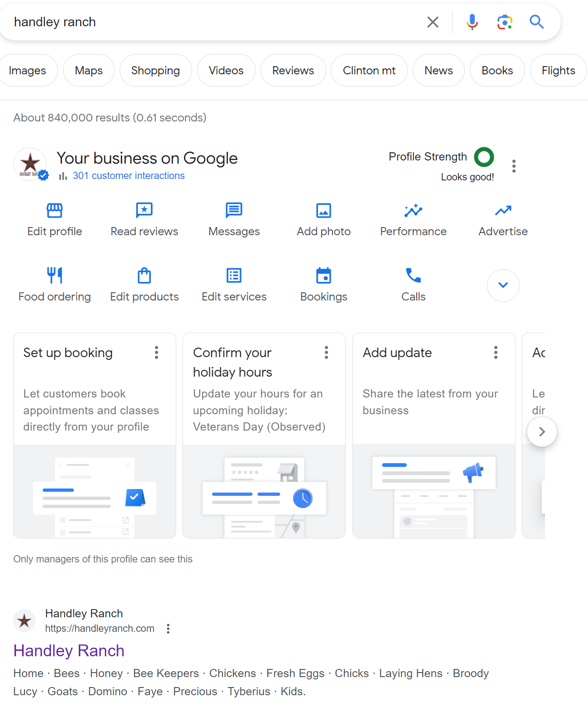The image size is (588, 712).
Task: Search by image with Google Lens icon
Action: (505, 22)
